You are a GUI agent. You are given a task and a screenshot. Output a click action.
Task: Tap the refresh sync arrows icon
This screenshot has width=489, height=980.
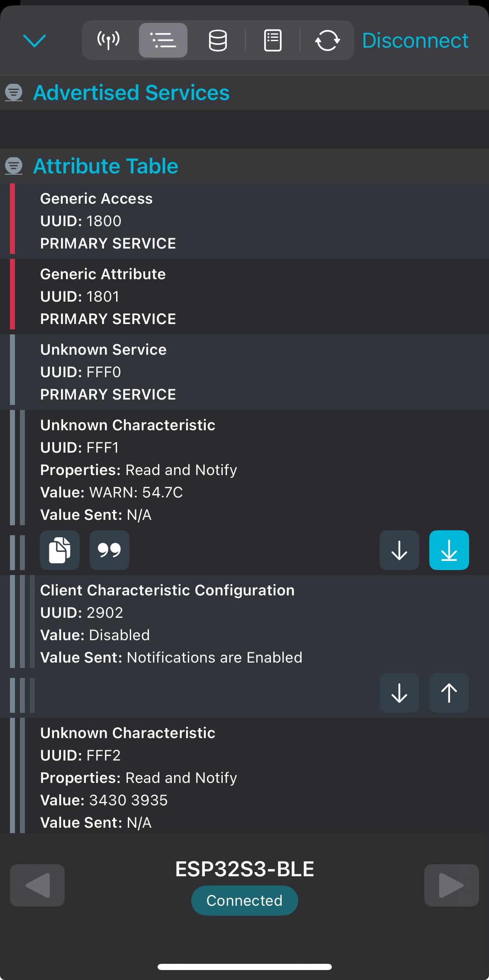[327, 40]
